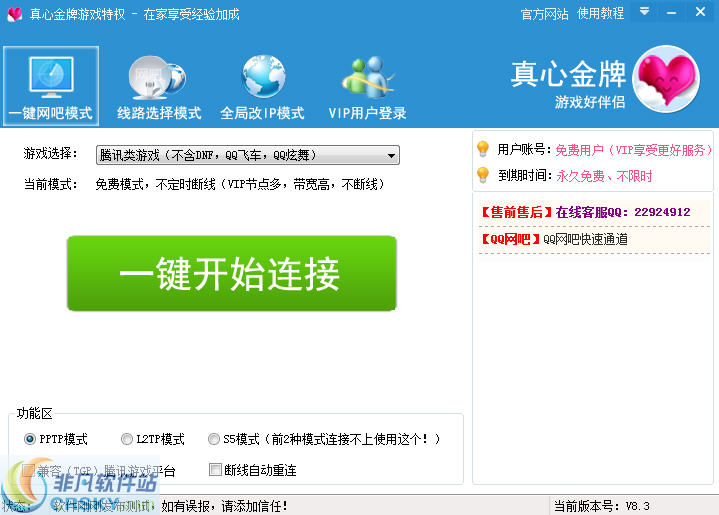Open 售前售后 在线客服QQ link
This screenshot has width=719, height=515.
pos(585,212)
